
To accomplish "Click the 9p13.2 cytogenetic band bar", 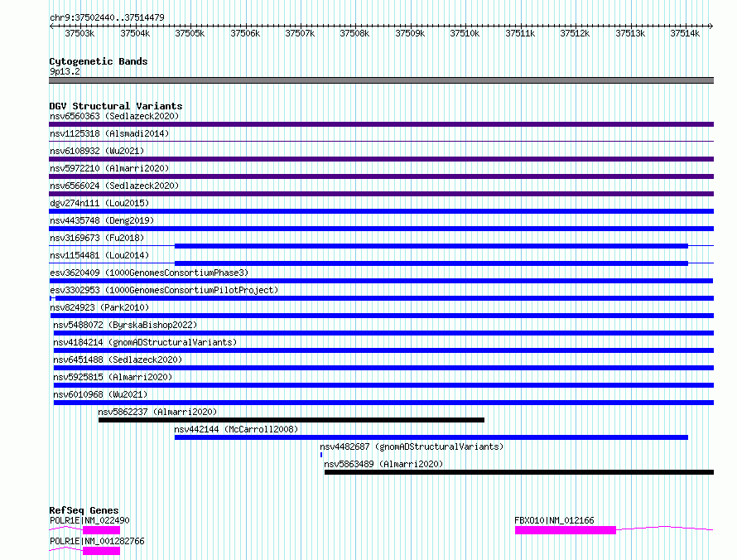I will coord(381,80).
